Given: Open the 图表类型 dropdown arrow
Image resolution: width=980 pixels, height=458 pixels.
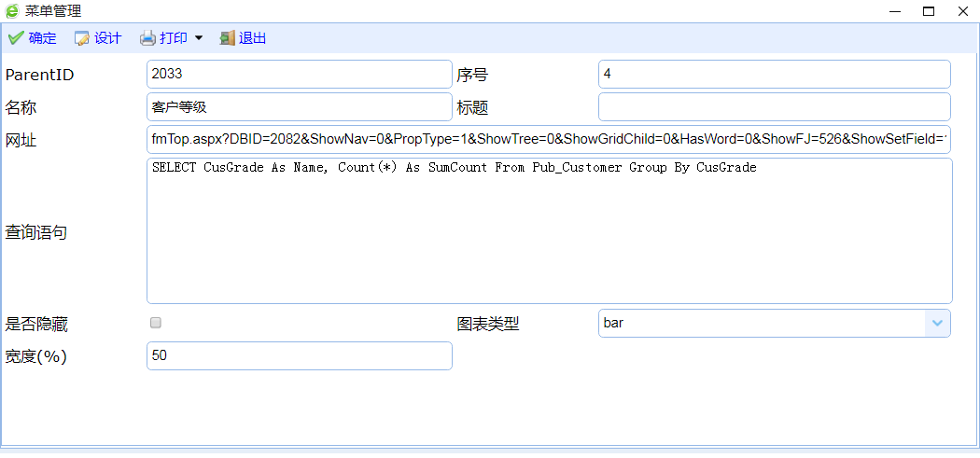Looking at the screenshot, I should click(x=937, y=323).
